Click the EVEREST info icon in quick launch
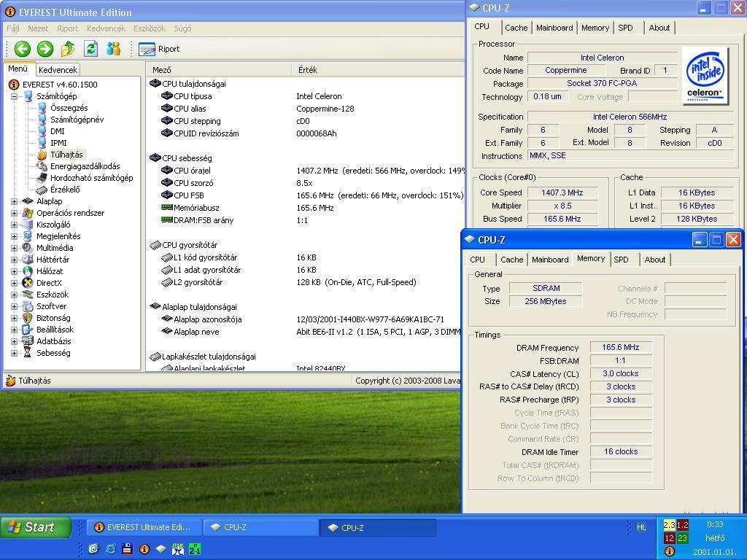Viewport: 747px width, 560px height. 144,549
